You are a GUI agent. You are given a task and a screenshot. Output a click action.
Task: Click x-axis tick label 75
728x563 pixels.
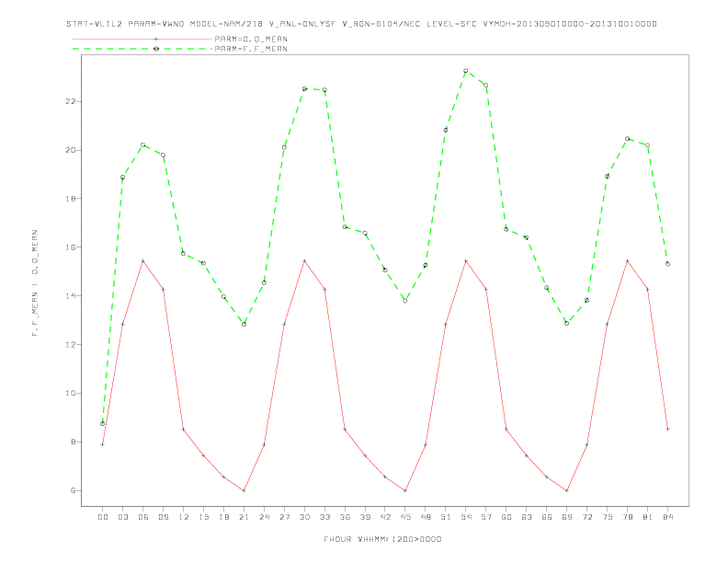[608, 517]
